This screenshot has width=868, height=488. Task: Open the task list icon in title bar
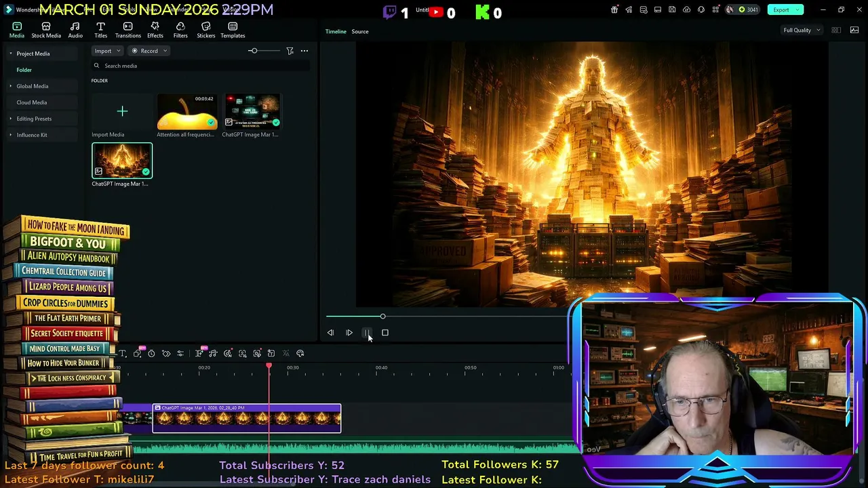(x=643, y=9)
